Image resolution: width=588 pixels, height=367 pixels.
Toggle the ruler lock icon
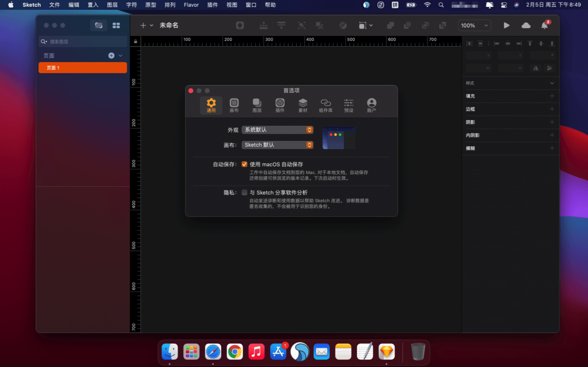(136, 42)
